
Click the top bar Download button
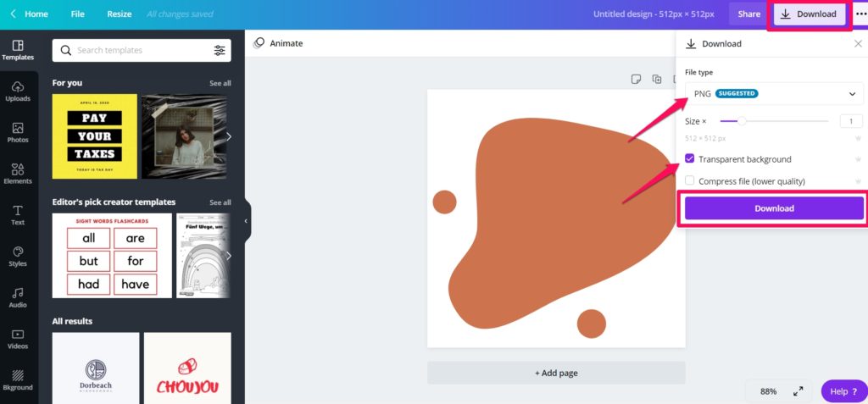point(810,14)
